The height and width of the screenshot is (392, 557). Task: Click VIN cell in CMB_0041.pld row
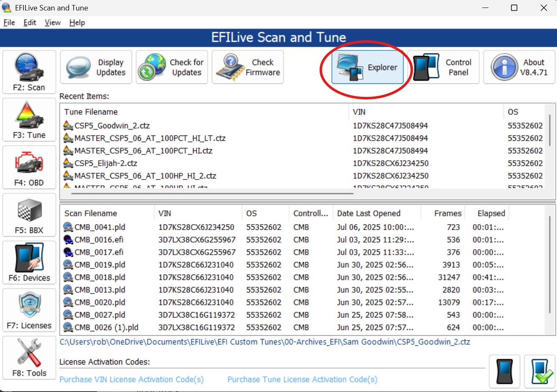point(196,227)
